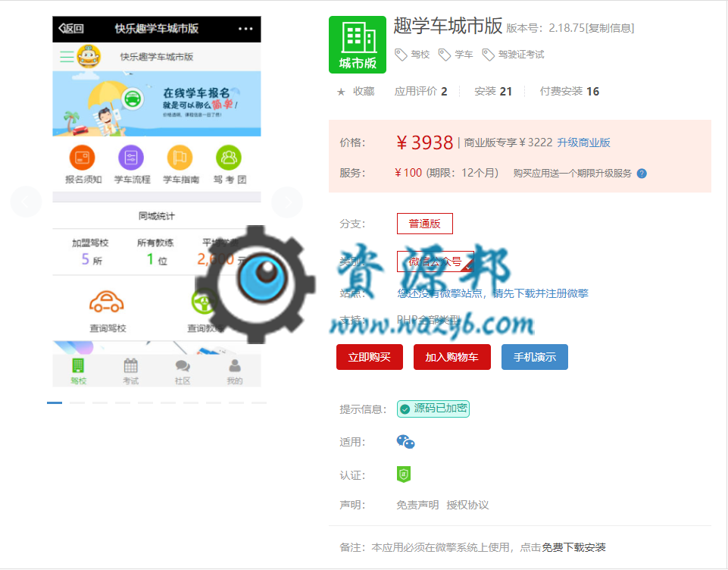Click the 源码已加密 badge
This screenshot has height=570, width=728.
click(433, 409)
